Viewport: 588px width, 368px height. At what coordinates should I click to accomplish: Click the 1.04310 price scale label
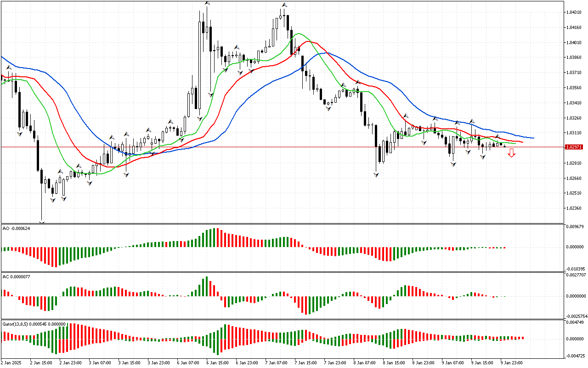(x=574, y=12)
